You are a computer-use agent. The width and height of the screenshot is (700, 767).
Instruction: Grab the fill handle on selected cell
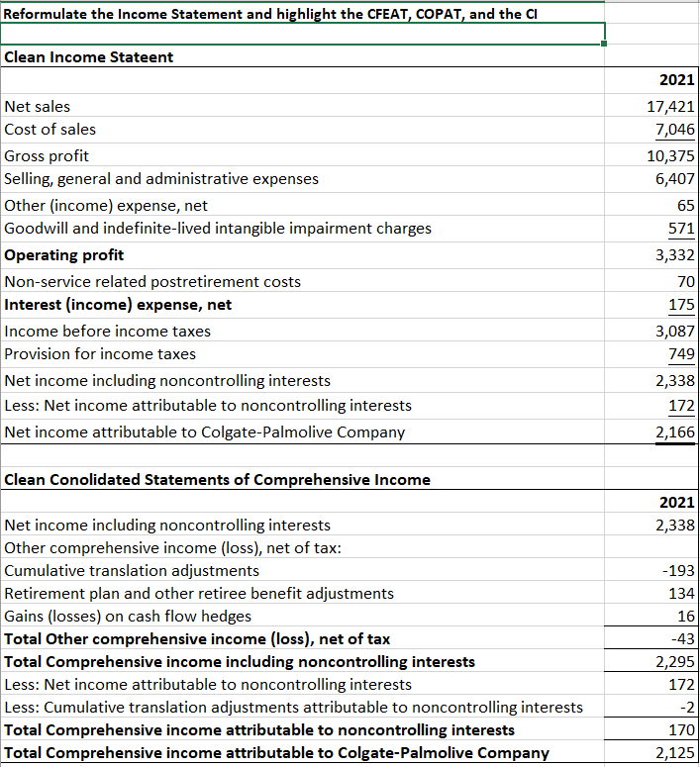point(604,44)
